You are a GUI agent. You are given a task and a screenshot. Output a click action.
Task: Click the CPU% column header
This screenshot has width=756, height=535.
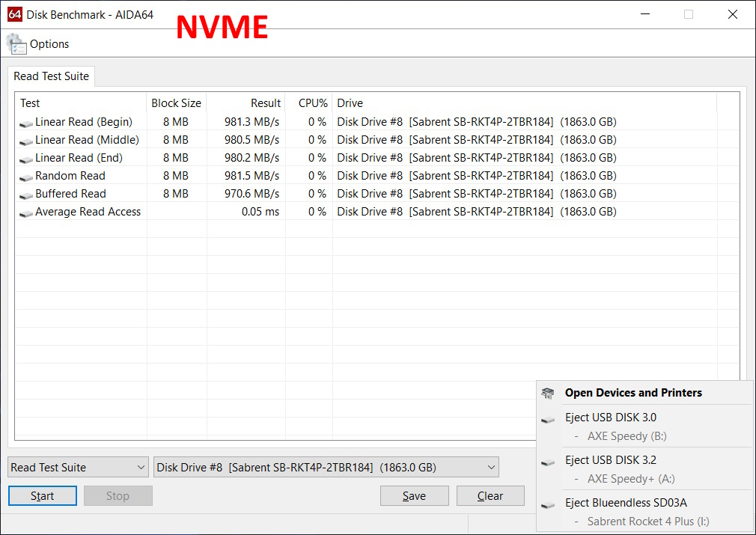coord(309,103)
